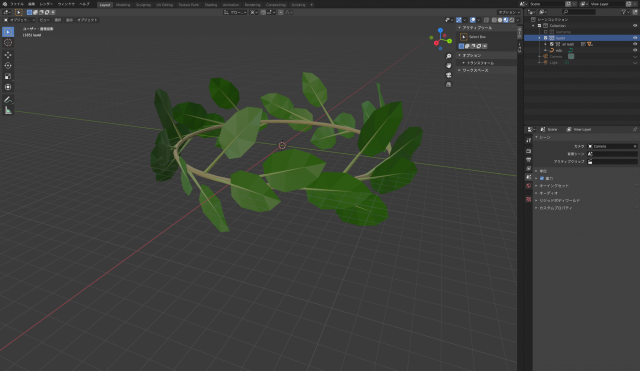Switch to the Sculpting workspace tab
The image size is (640, 371).
tap(143, 5)
